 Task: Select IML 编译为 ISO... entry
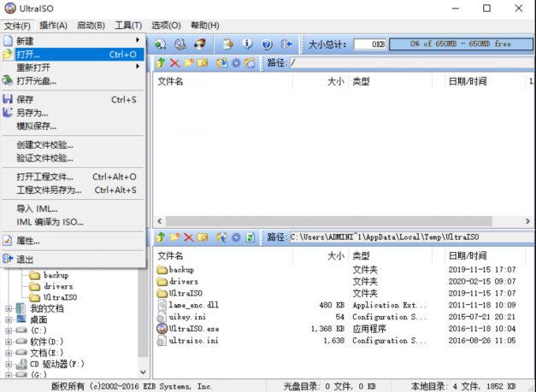pos(74,222)
